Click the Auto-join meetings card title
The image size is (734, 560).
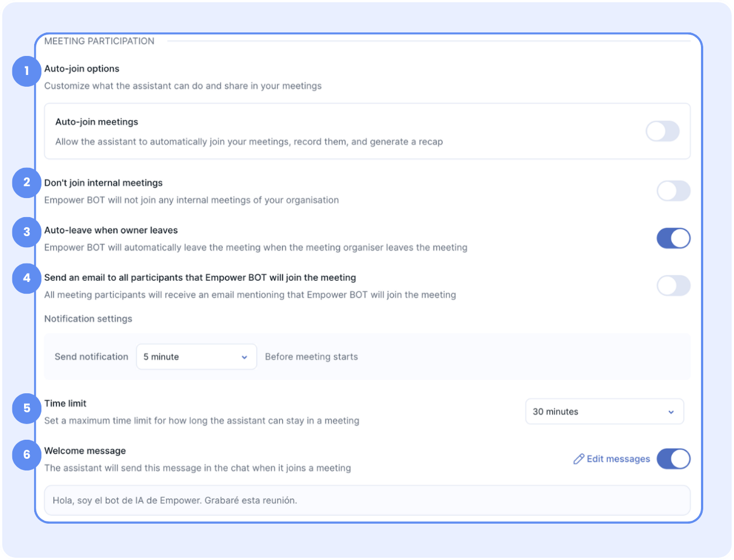97,122
